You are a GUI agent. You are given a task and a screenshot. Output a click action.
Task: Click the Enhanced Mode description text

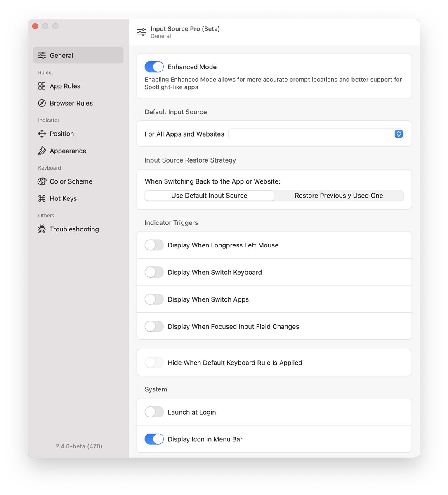pos(273,83)
